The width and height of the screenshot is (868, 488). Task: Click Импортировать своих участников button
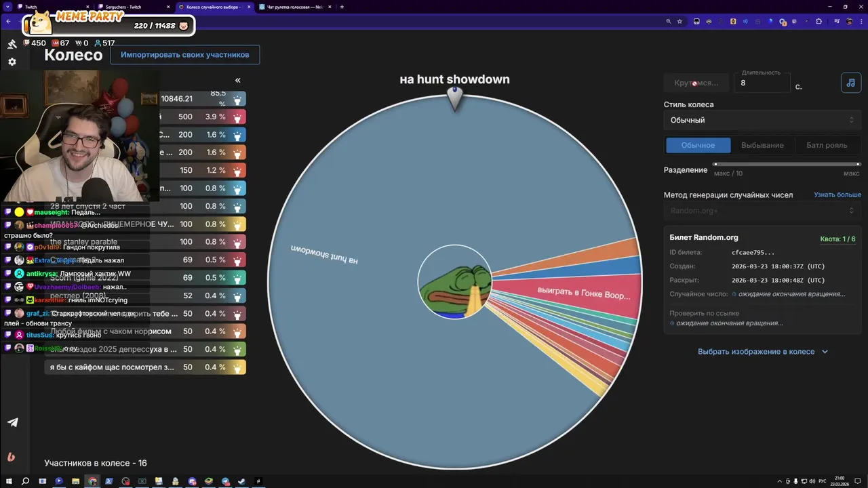coord(185,55)
